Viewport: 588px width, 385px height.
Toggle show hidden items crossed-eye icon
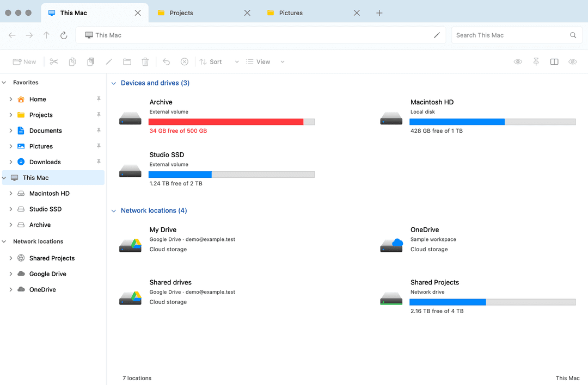[573, 62]
